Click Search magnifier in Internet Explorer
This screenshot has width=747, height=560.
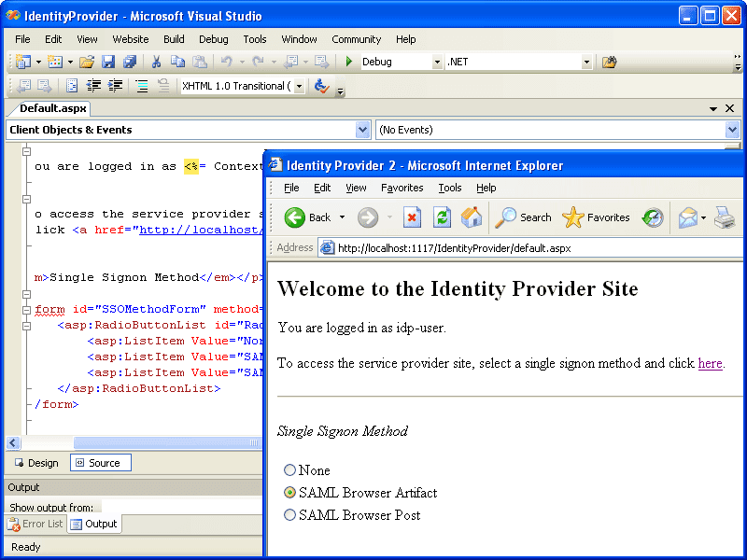click(523, 217)
